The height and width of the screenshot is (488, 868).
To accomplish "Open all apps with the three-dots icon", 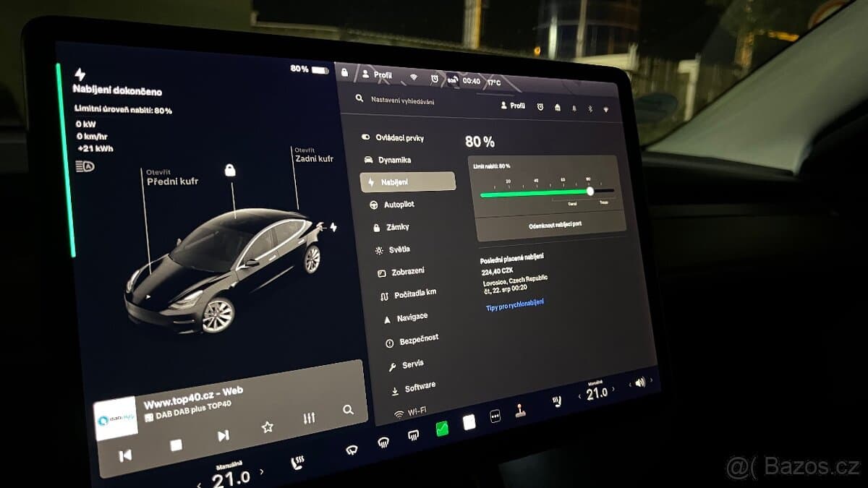I will pos(495,417).
